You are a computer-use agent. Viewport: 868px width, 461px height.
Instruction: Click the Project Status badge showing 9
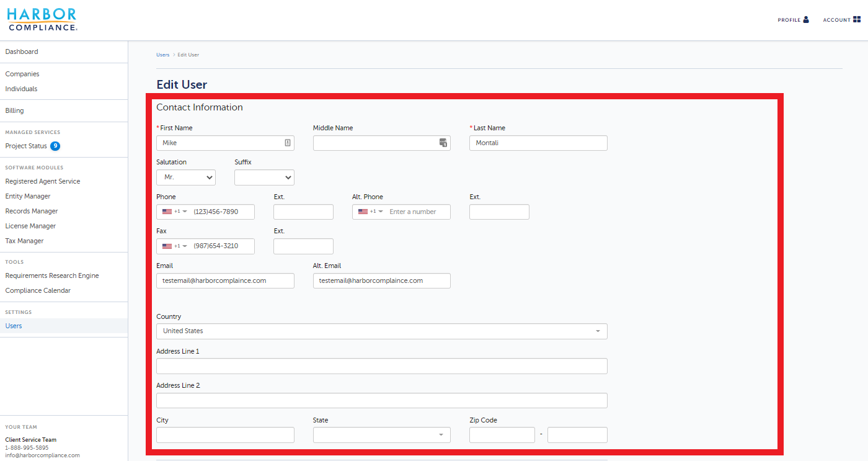coord(55,146)
